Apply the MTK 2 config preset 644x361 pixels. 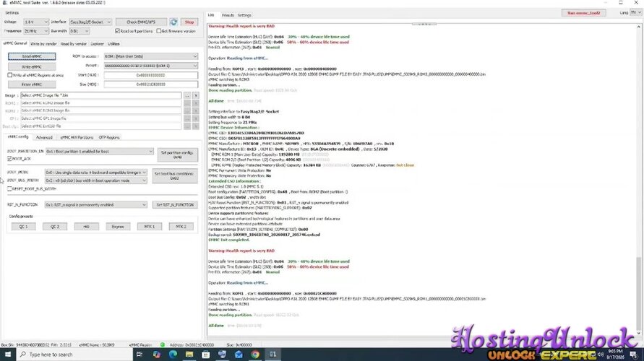[x=181, y=227]
